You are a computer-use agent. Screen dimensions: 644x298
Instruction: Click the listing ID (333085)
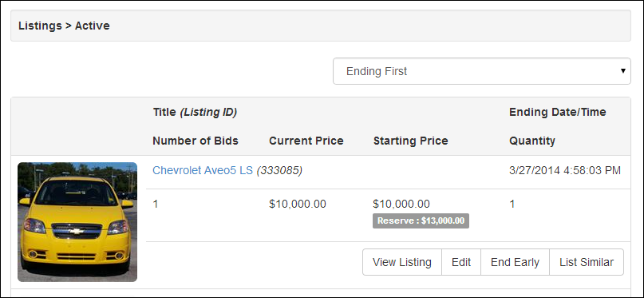[x=279, y=171]
